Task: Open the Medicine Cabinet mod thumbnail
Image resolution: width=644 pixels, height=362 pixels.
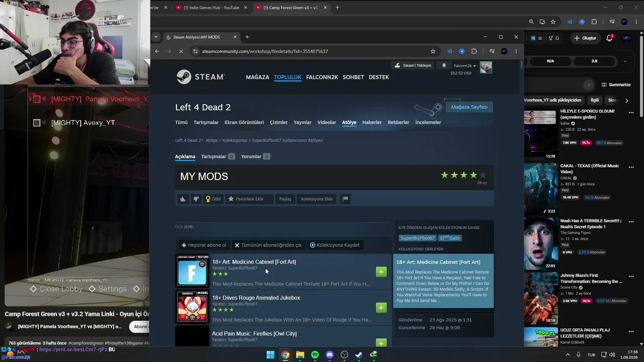Action: 192,271
